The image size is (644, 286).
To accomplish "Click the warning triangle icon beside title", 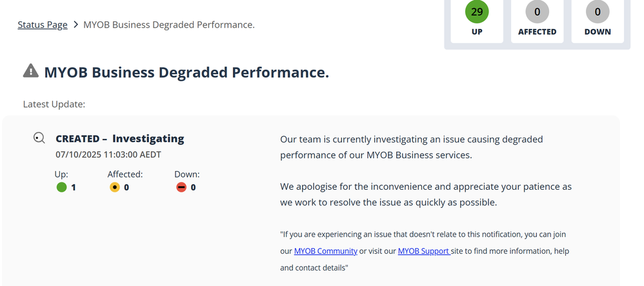I will (x=30, y=71).
